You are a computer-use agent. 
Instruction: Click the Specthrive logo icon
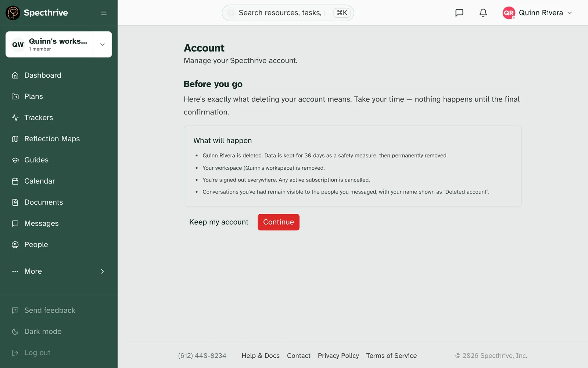click(x=13, y=13)
